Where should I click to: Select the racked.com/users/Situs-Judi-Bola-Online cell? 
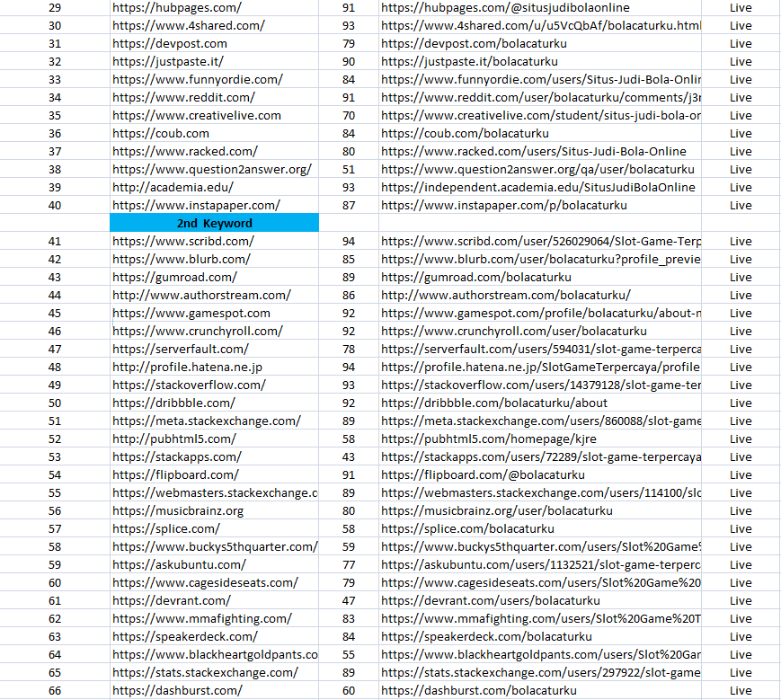540,151
